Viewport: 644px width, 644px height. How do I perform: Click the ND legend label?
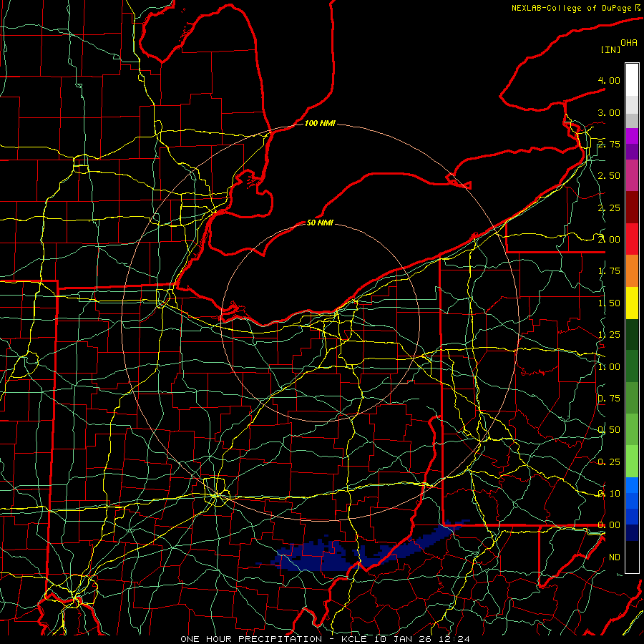tap(615, 557)
